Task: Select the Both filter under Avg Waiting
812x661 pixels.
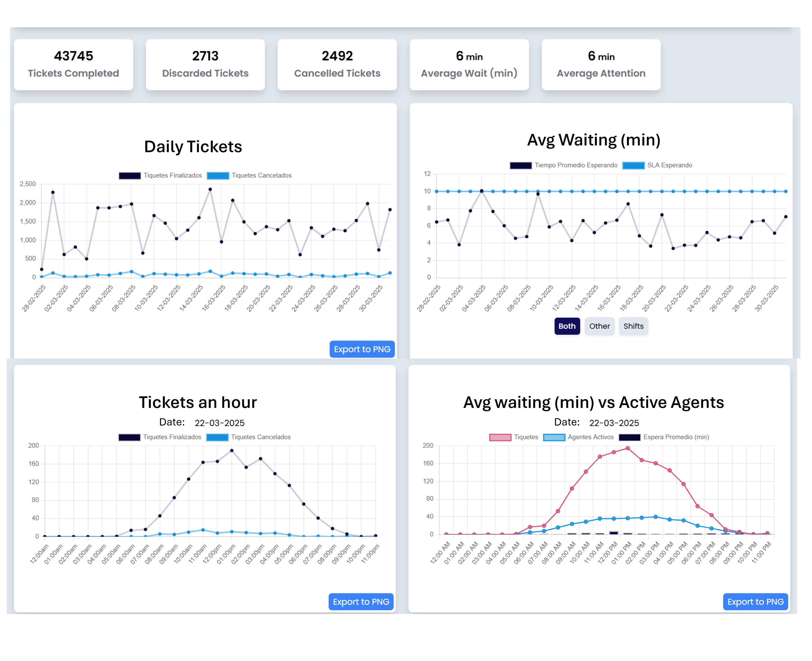Action: tap(567, 326)
